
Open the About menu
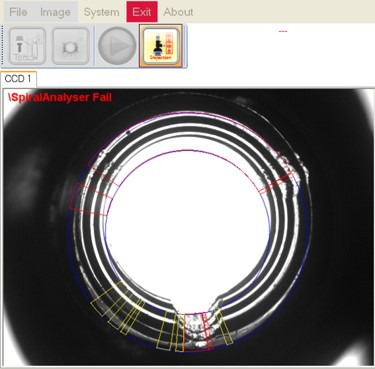[x=178, y=12]
